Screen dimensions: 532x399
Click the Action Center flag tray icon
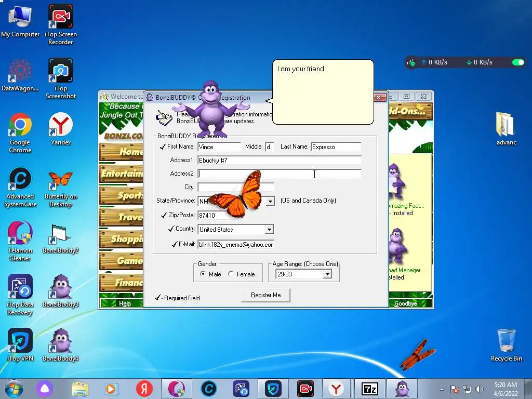click(455, 389)
